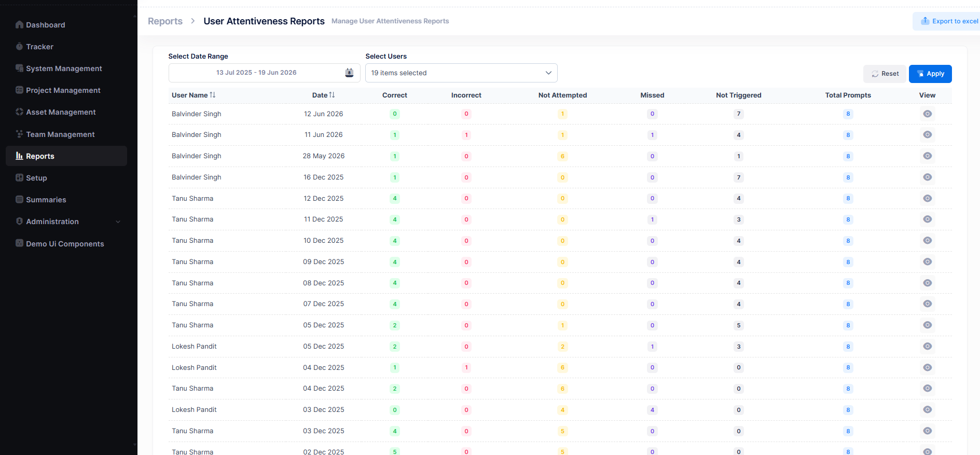The width and height of the screenshot is (980, 455).
Task: Click the Tracker sidebar icon
Action: click(20, 46)
